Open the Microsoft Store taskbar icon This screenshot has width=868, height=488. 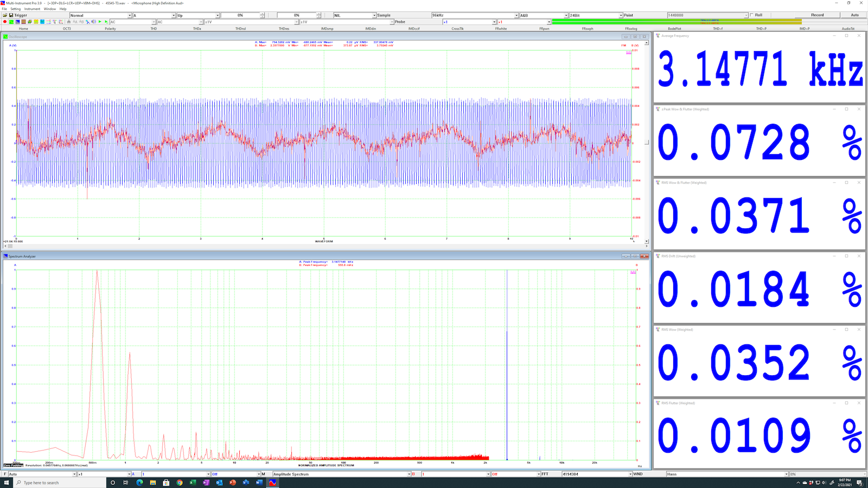pos(166,483)
